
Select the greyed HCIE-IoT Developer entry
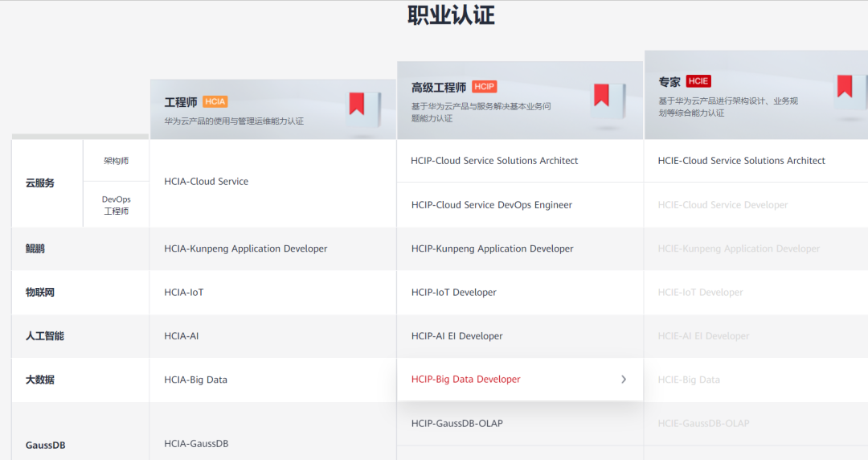point(700,293)
